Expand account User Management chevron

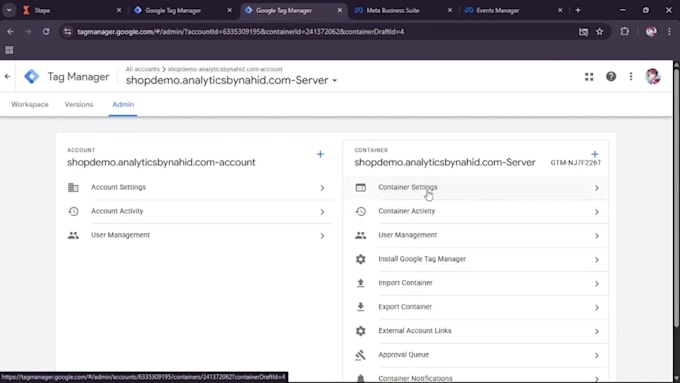tap(322, 236)
